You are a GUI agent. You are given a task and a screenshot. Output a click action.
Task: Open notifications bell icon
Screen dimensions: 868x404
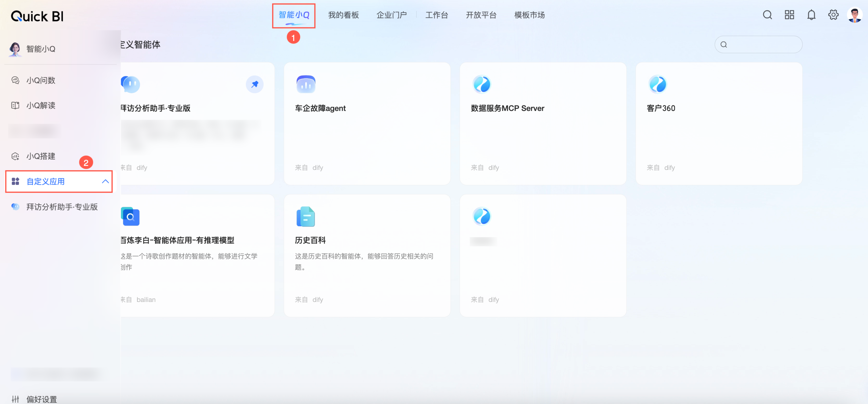point(811,15)
